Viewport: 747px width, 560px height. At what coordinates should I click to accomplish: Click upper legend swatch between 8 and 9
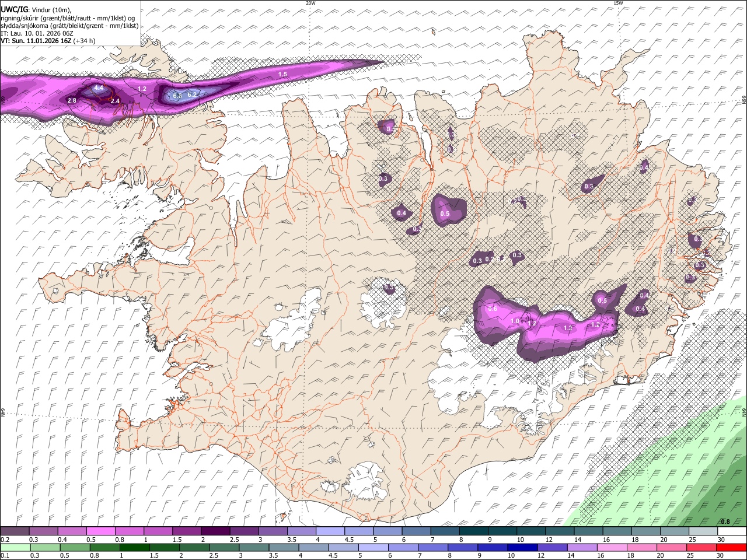click(x=473, y=531)
